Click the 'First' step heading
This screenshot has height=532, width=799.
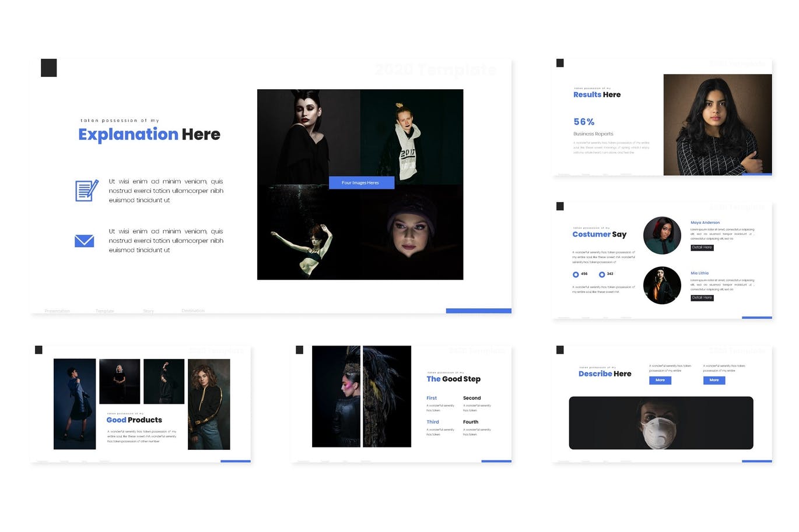click(x=432, y=398)
